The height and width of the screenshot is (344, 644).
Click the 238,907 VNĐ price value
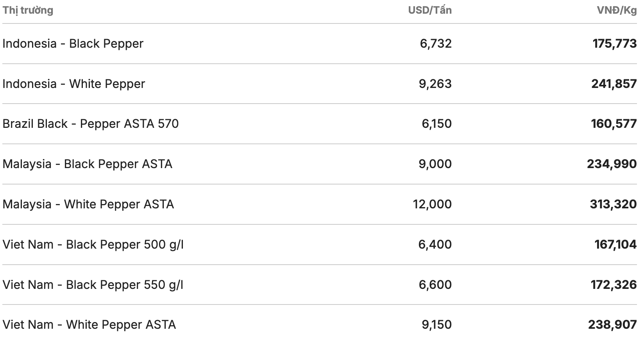[x=612, y=324]
